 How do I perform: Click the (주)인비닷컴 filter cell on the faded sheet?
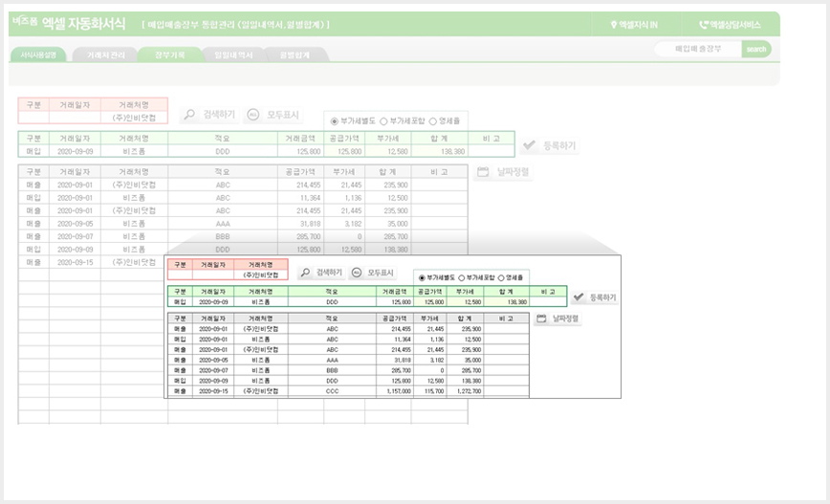pyautogui.click(x=134, y=118)
